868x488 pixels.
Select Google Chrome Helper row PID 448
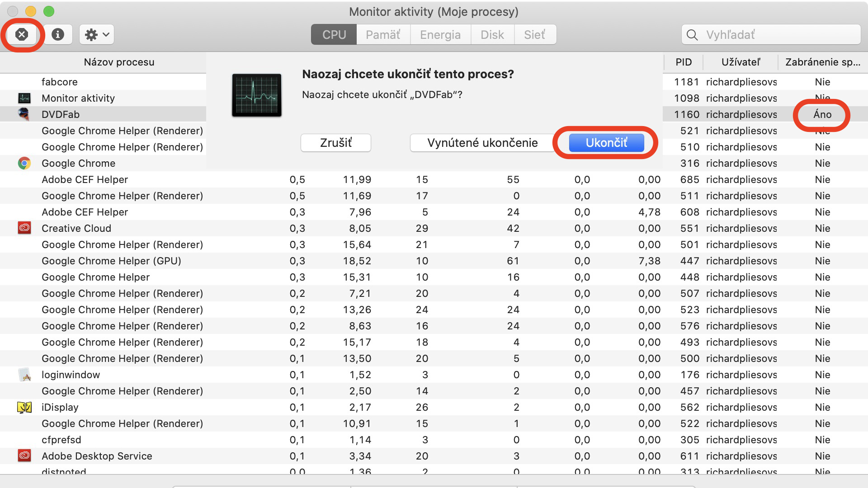click(434, 277)
